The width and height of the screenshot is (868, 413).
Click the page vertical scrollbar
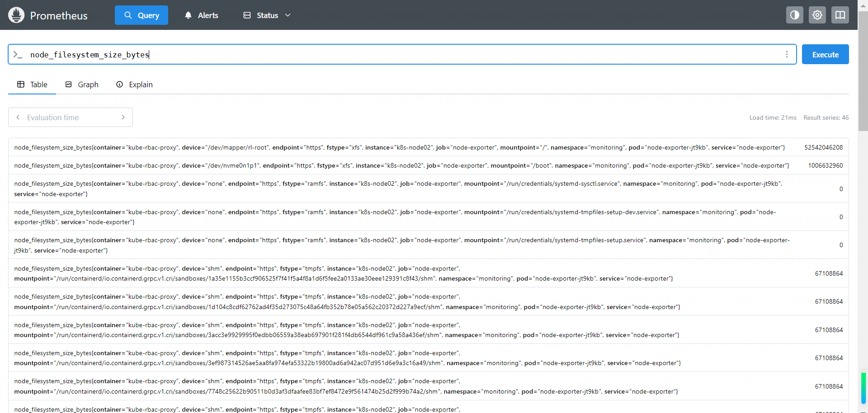[x=863, y=181]
